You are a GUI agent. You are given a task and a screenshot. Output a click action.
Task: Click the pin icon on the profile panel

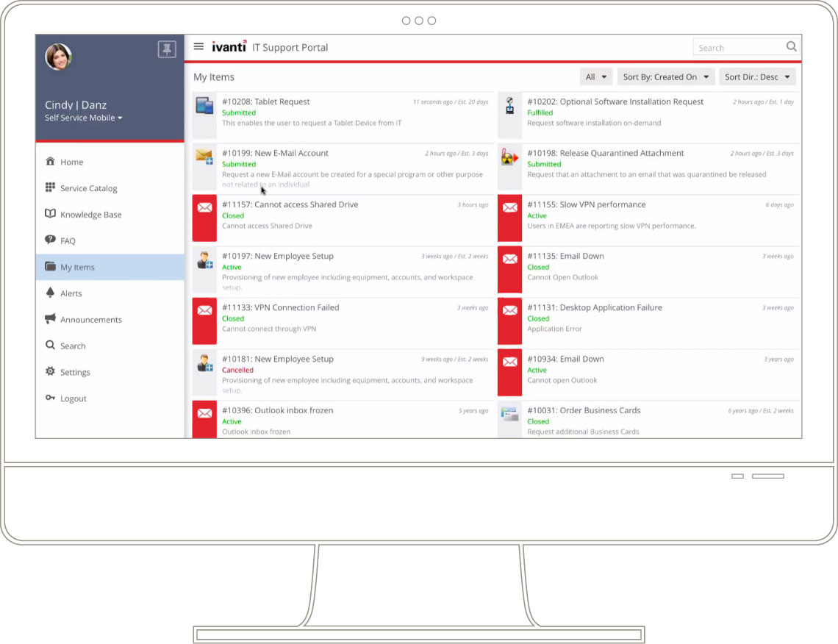(x=167, y=49)
